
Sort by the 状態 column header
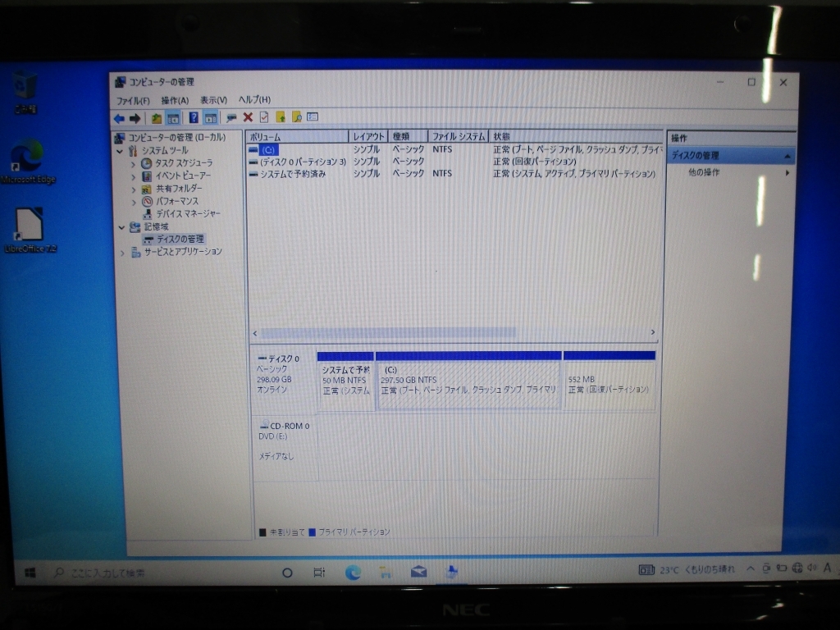(x=576, y=137)
